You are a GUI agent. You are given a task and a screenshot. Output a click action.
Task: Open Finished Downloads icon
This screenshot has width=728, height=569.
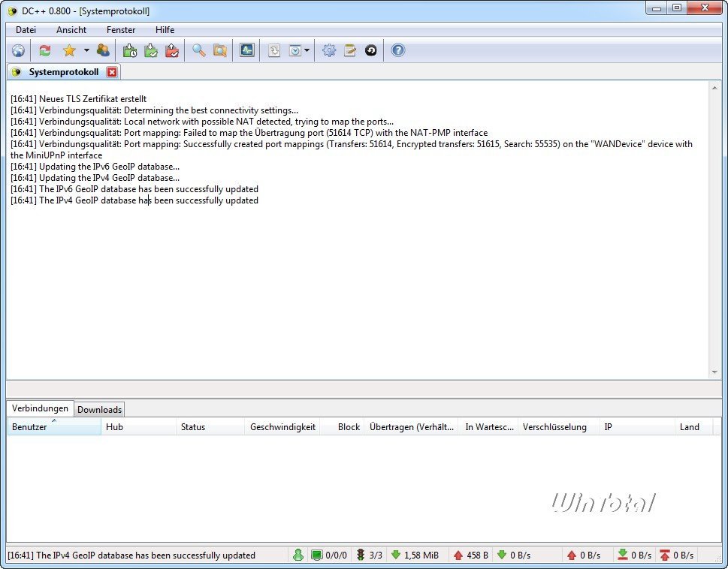click(x=151, y=50)
